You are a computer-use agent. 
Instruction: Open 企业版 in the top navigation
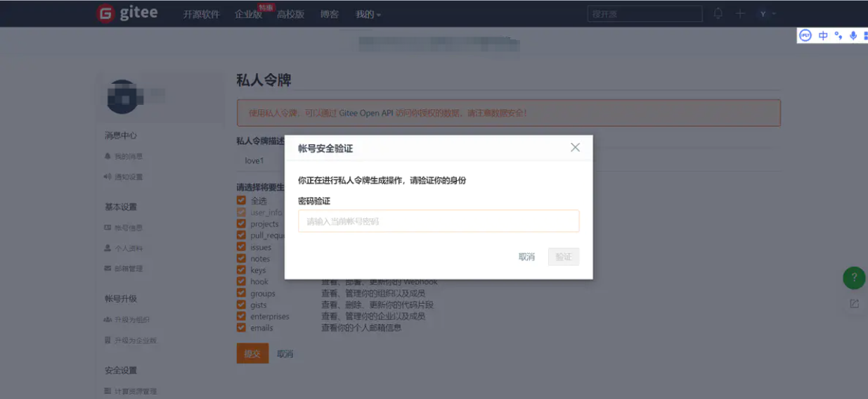point(248,14)
